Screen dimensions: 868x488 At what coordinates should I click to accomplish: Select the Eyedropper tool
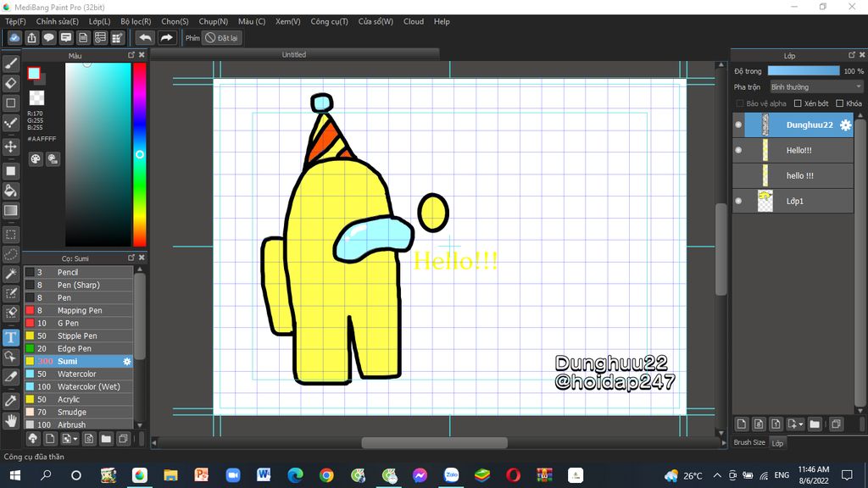(x=10, y=401)
